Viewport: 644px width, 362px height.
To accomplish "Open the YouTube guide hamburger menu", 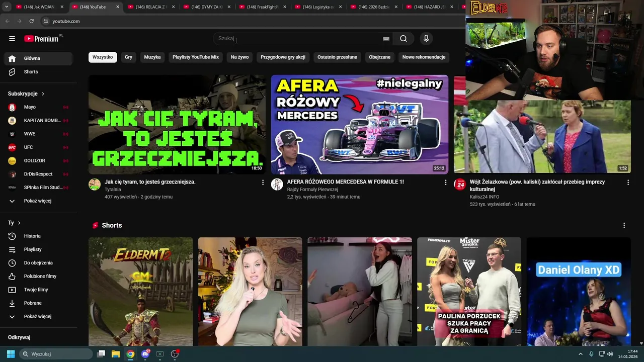I will pyautogui.click(x=12, y=39).
